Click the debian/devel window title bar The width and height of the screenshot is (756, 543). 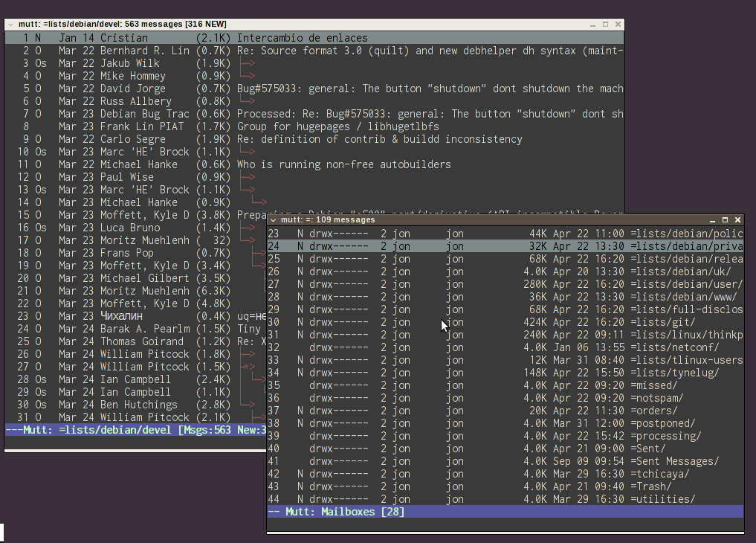tap(297, 25)
